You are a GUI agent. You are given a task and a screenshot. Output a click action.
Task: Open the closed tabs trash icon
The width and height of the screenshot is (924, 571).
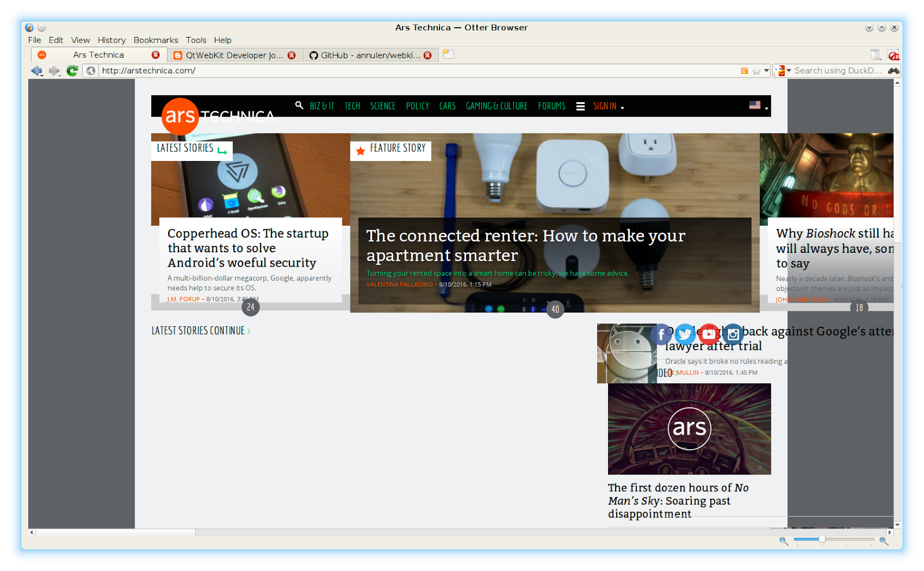click(x=876, y=55)
